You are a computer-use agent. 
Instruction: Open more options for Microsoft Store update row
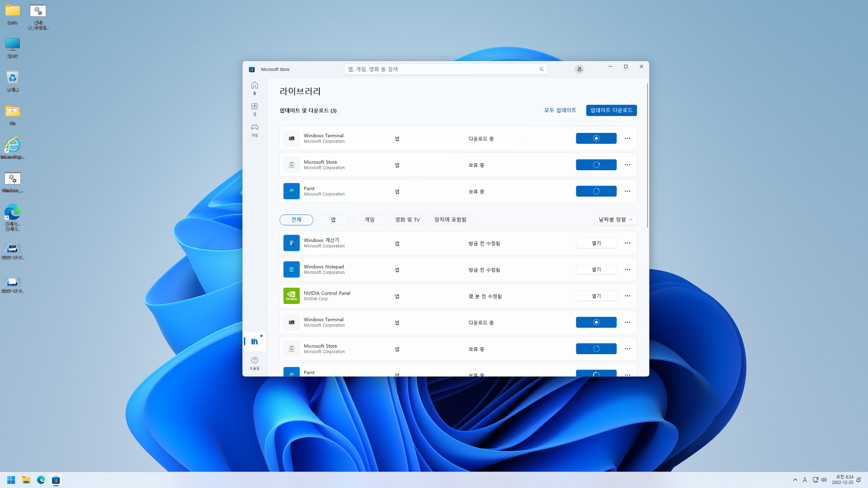628,165
